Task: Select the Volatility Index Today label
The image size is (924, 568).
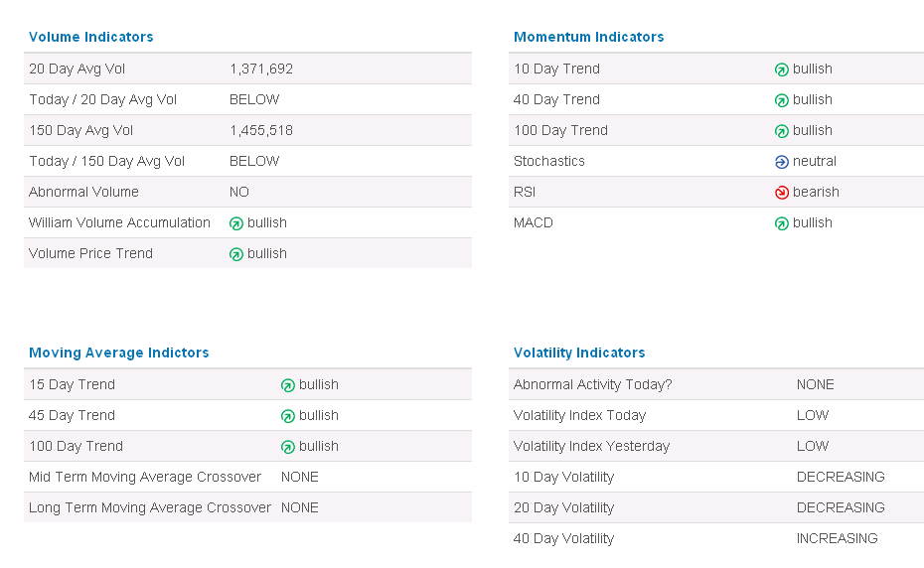Action: (580, 415)
